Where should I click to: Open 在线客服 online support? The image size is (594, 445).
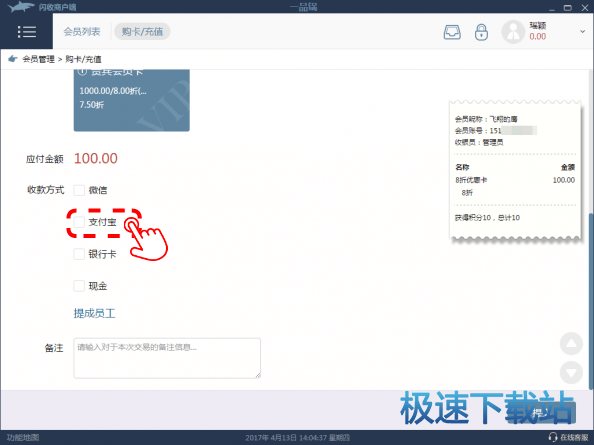[574, 437]
